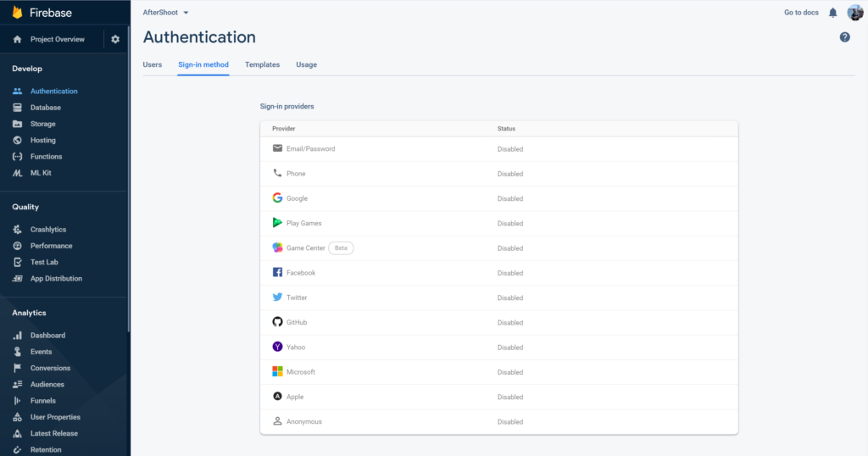The width and height of the screenshot is (868, 456).
Task: Click Disabled status in Twitter row
Action: (x=509, y=298)
